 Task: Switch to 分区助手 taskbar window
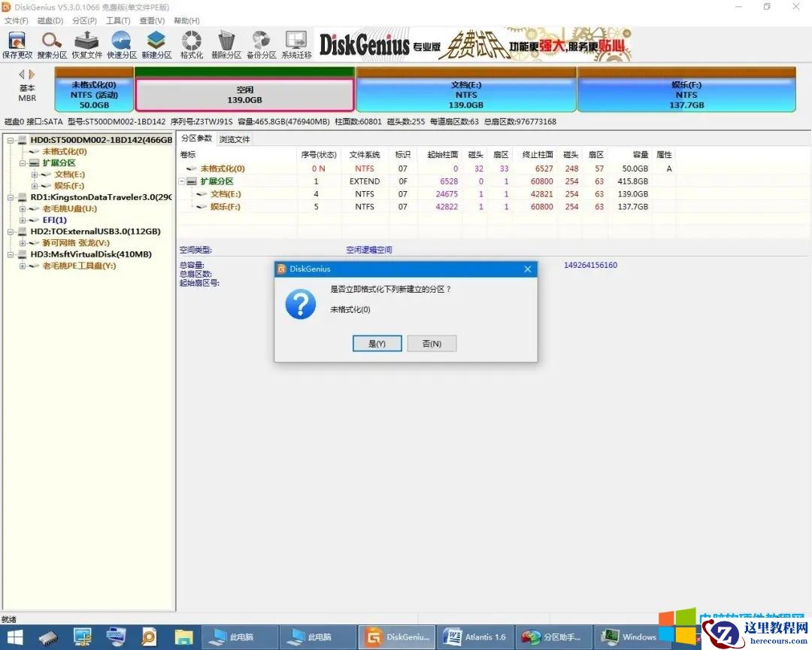click(553, 637)
